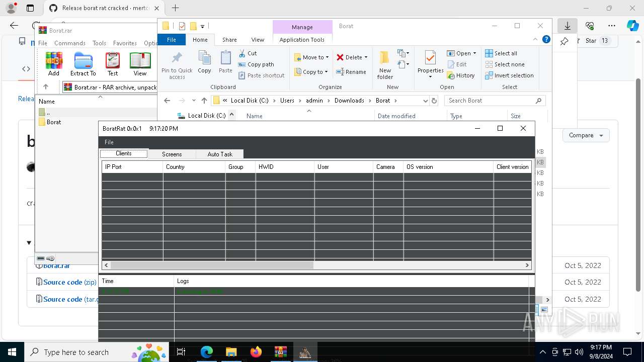Click Extract To in WinRAR toolbar
The width and height of the screenshot is (644, 362).
(x=83, y=64)
